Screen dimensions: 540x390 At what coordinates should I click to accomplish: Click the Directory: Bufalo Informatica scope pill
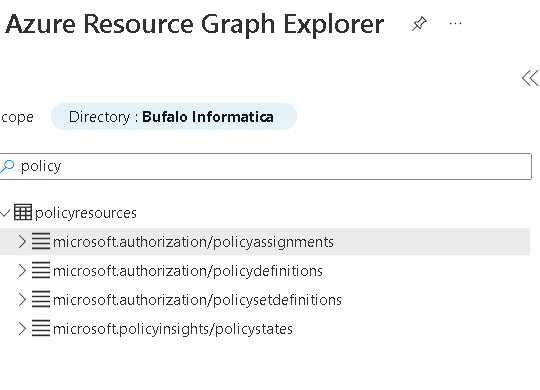tap(174, 117)
